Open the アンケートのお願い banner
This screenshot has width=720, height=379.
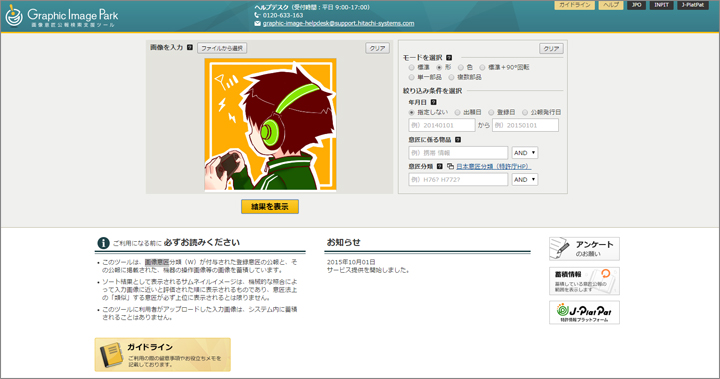584,249
